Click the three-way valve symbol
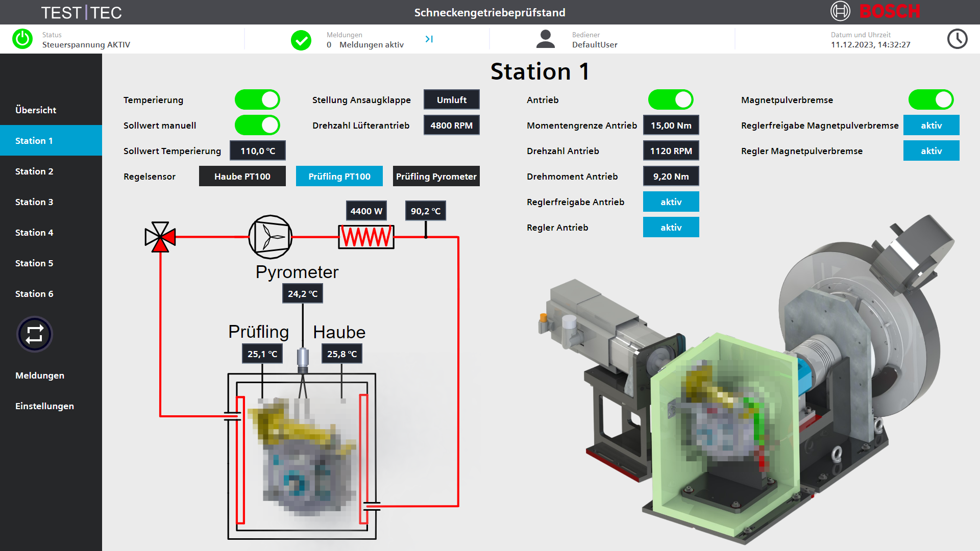Screen dimensions: 980x551 pos(160,237)
